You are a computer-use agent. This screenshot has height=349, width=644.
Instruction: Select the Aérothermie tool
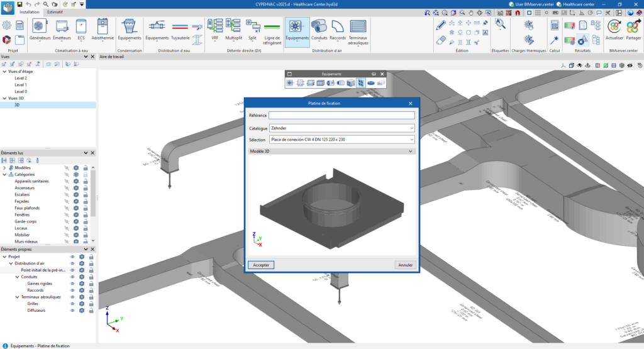pos(103,30)
